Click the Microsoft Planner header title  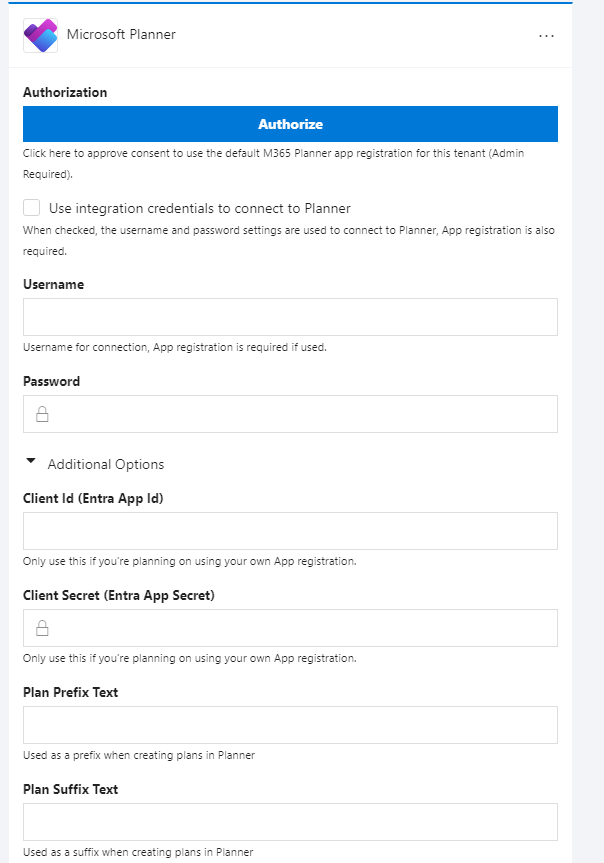pyautogui.click(x=121, y=35)
